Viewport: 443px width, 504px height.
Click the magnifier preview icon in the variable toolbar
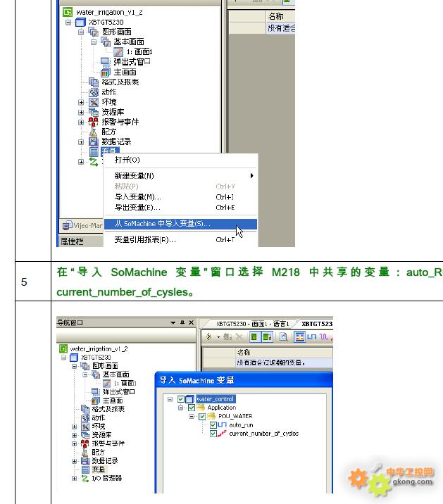point(283,337)
